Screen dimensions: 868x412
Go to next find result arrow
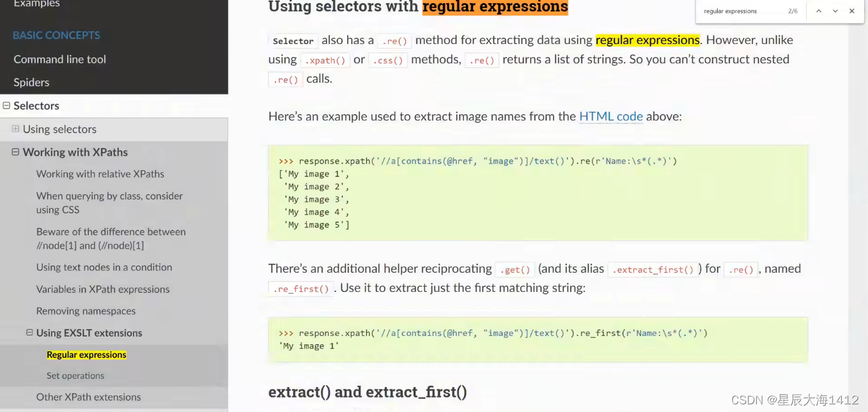[835, 11]
